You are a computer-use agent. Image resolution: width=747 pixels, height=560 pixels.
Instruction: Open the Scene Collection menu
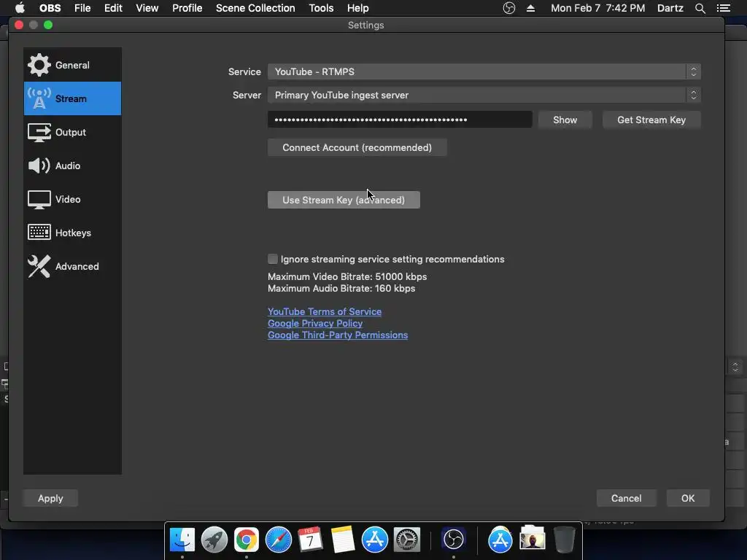[x=255, y=8]
